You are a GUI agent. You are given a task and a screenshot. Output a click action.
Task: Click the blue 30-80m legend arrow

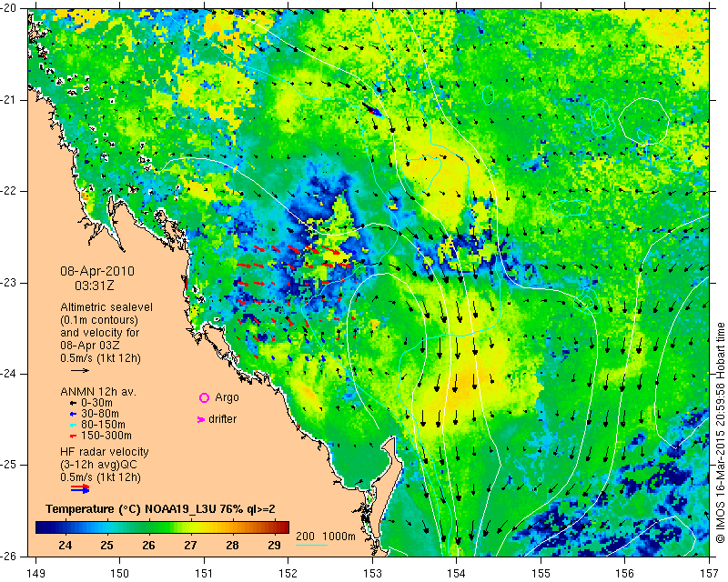pyautogui.click(x=73, y=414)
